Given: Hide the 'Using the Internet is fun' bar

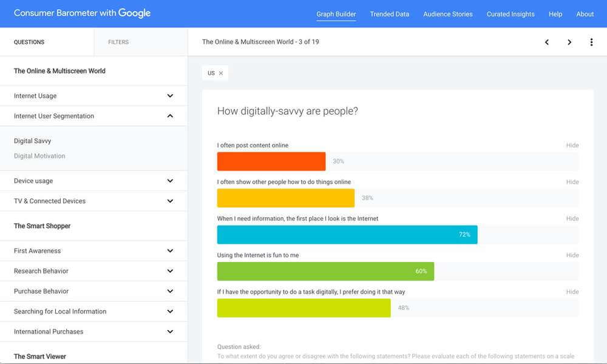Looking at the screenshot, I should tap(572, 255).
